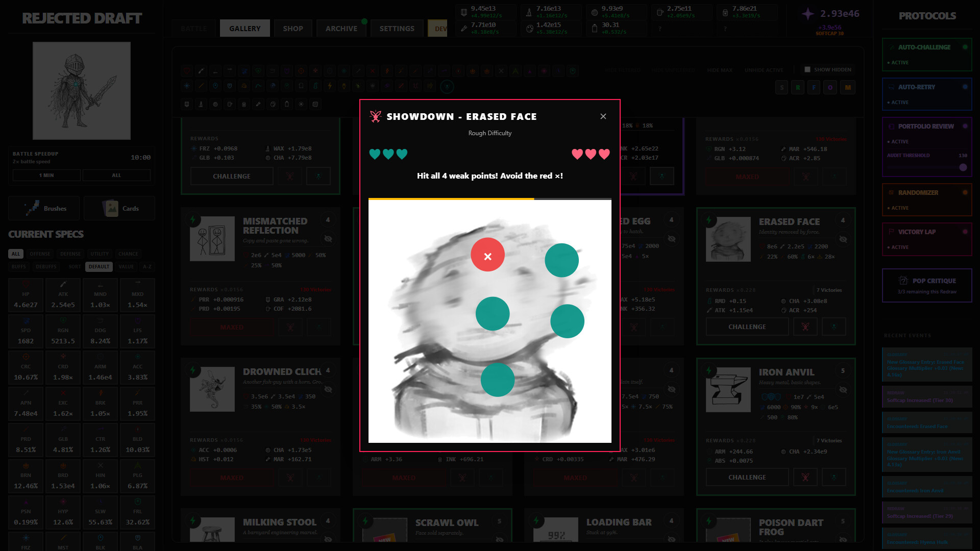Click the Unhide Active filter option
980x551 pixels.
pos(764,70)
